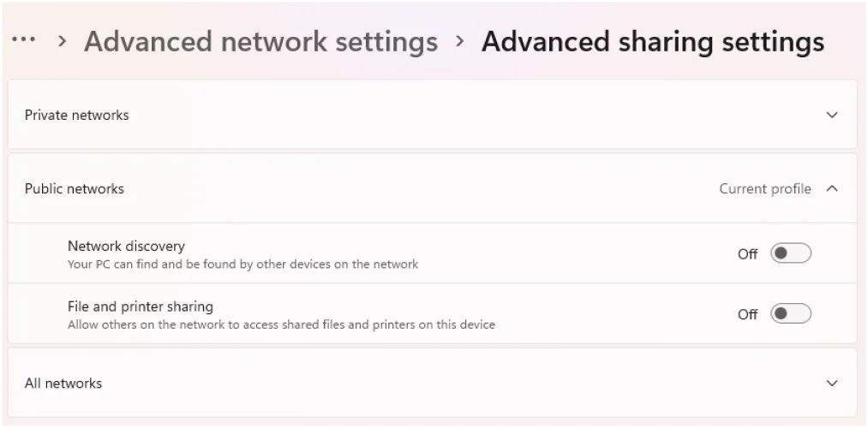Click breadcrumb arrow before Advanced sharing settings

click(x=460, y=40)
